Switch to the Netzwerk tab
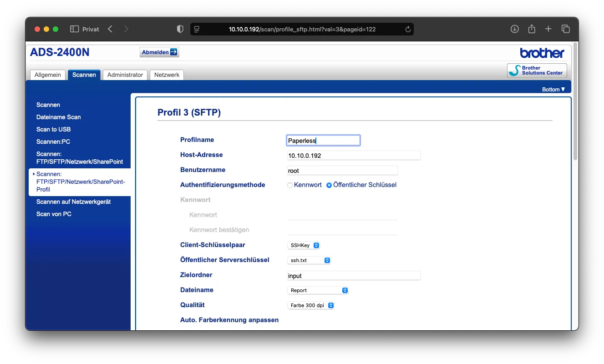Viewport: 604px width, 364px height. (x=166, y=75)
